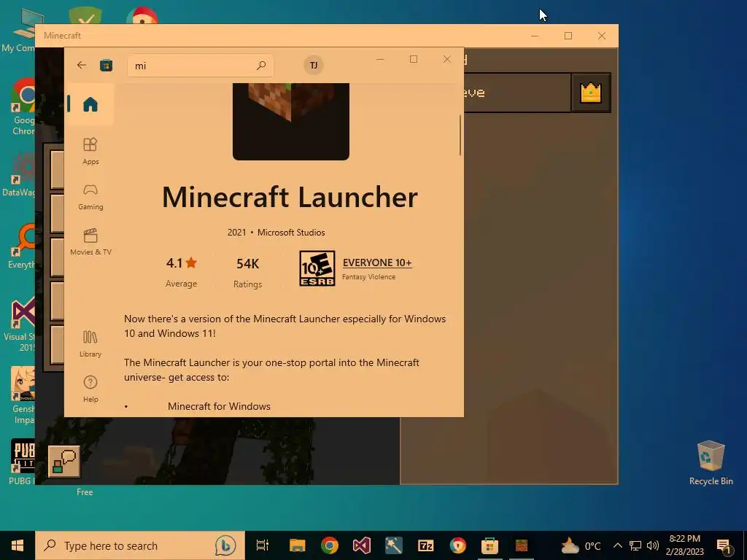Open the Minecraft taskbar icon

point(521,545)
